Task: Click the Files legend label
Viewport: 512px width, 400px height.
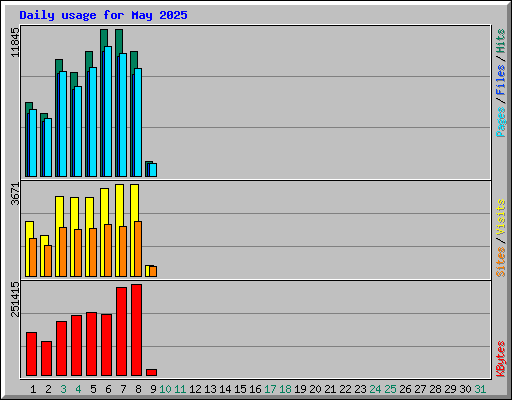Action: [x=501, y=80]
